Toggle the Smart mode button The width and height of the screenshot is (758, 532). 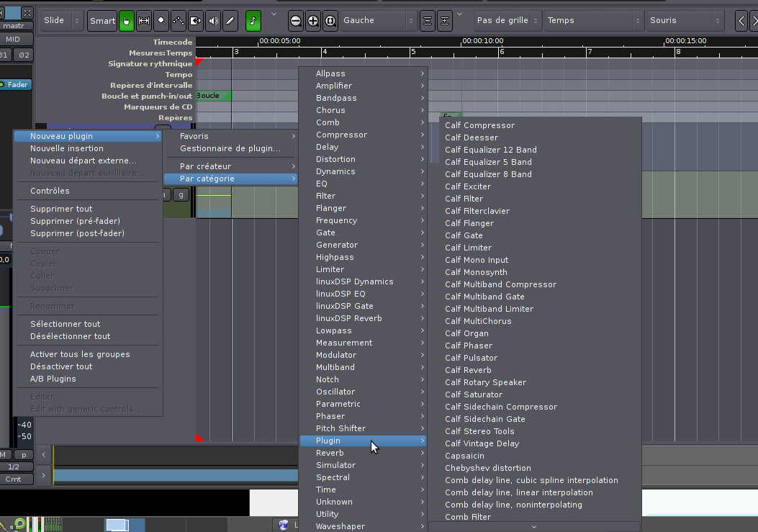pos(102,21)
